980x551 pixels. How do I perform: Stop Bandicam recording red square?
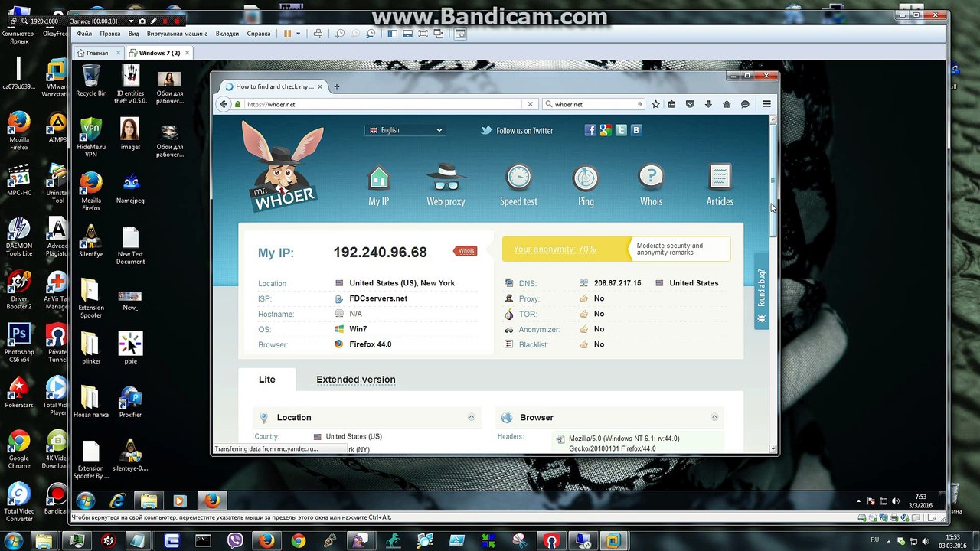click(x=177, y=21)
